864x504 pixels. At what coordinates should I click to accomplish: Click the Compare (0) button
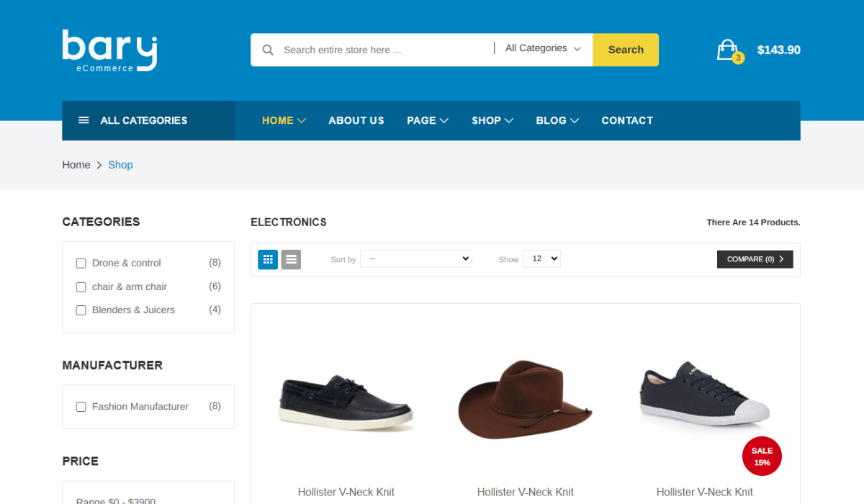[x=755, y=259]
